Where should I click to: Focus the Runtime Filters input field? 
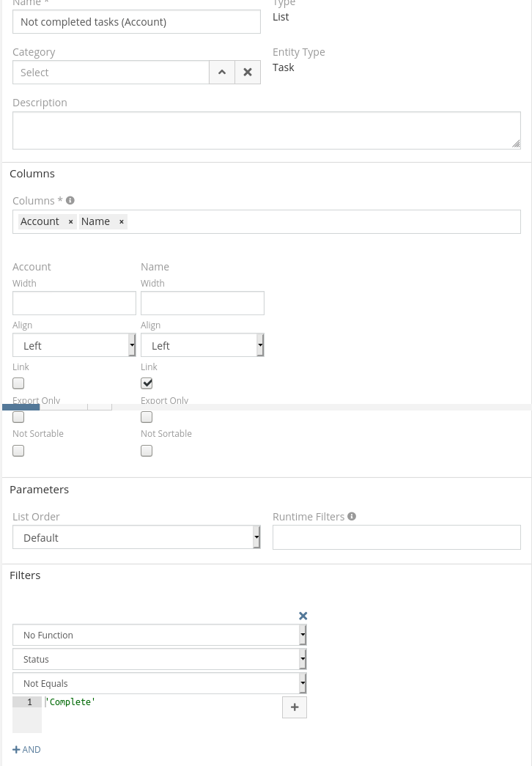tap(396, 537)
